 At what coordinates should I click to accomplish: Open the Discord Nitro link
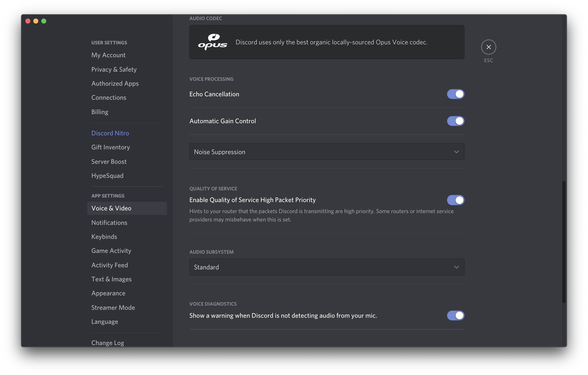pyautogui.click(x=110, y=133)
